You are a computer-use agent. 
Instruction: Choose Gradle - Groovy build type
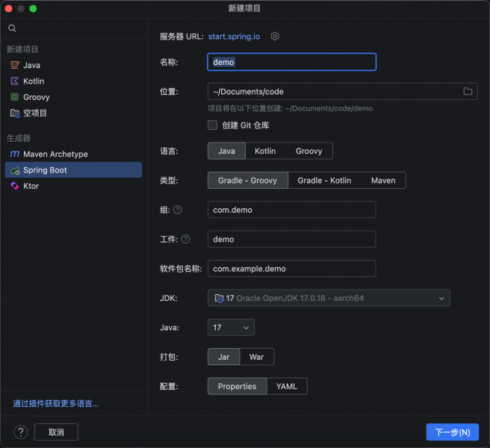[248, 180]
